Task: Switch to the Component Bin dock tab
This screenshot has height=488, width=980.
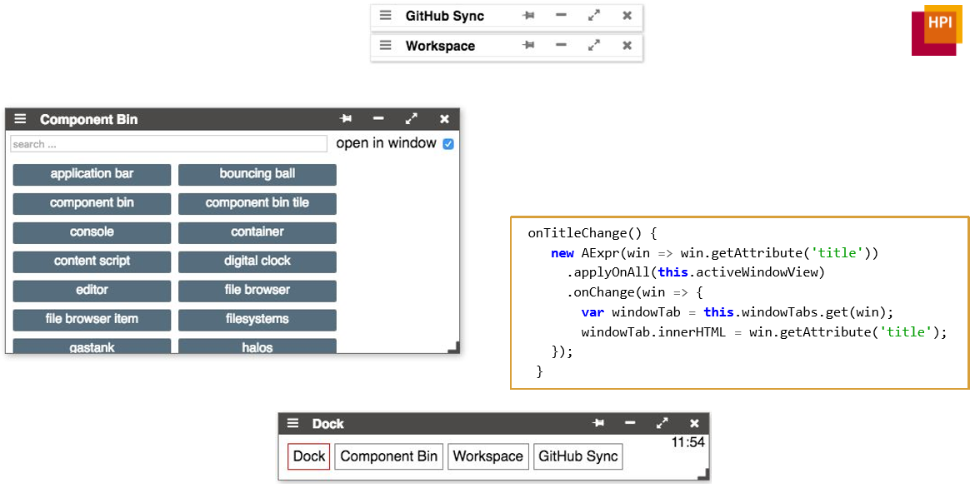Action: pyautogui.click(x=388, y=456)
